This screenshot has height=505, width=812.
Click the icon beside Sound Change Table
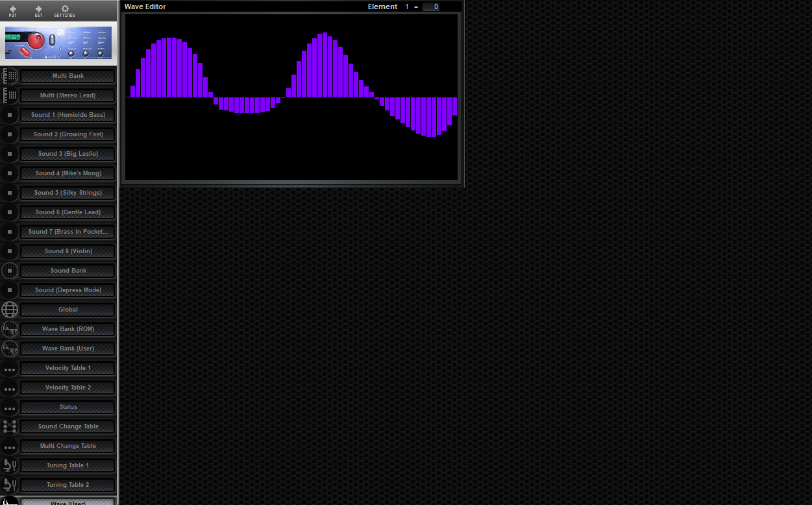tap(10, 426)
